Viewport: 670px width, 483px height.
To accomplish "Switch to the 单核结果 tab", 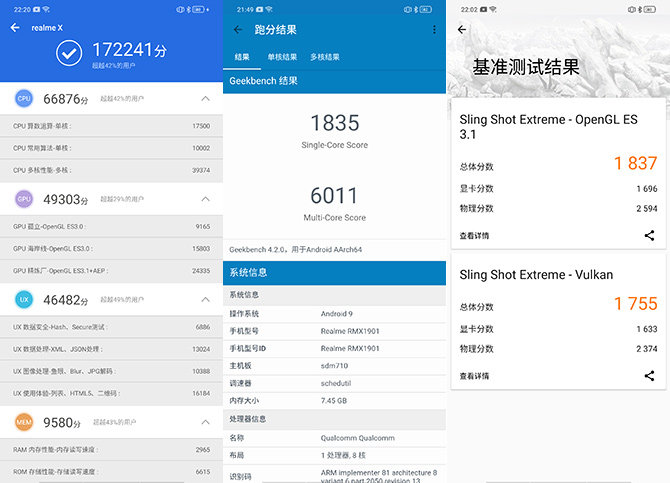I will click(x=282, y=57).
